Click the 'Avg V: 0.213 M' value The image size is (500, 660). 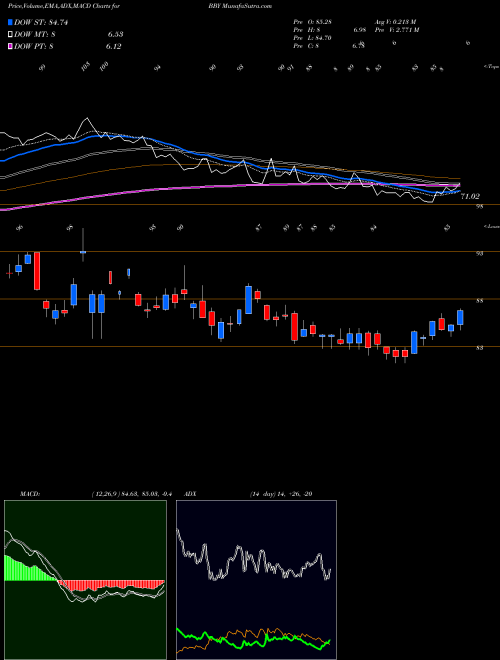(x=397, y=22)
